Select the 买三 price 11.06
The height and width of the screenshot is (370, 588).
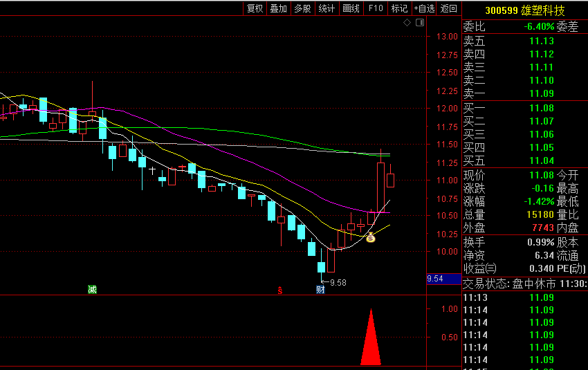point(542,134)
